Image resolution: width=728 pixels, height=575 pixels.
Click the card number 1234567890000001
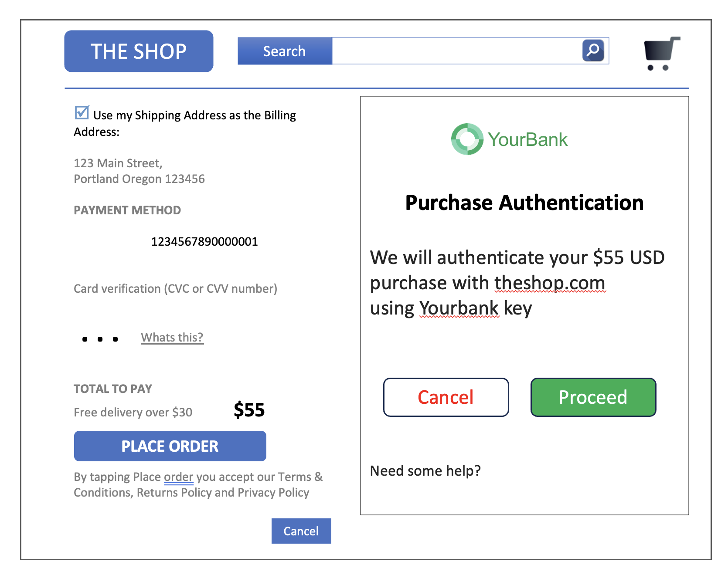(204, 242)
